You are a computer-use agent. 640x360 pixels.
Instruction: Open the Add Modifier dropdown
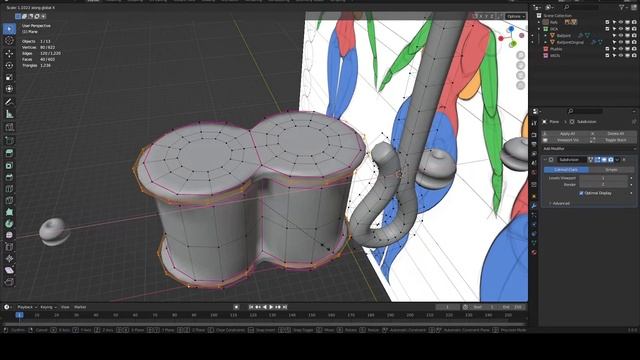589,149
